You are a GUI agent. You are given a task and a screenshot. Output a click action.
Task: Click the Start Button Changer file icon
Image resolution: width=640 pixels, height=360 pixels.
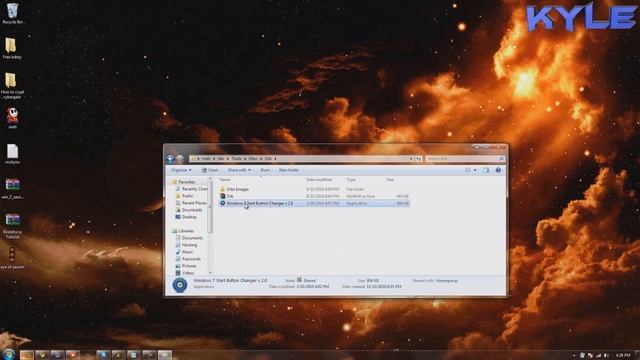pos(222,203)
